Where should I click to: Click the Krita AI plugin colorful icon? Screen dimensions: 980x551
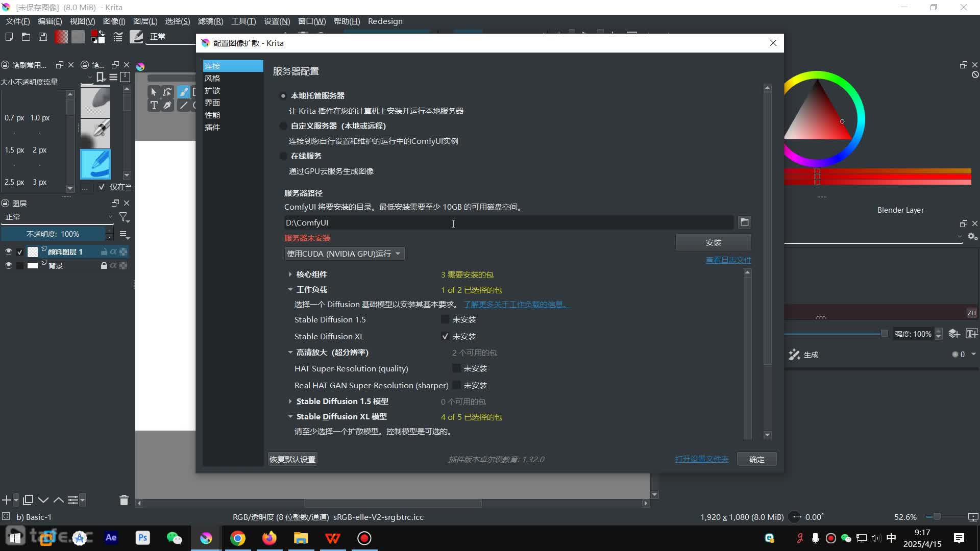click(140, 66)
